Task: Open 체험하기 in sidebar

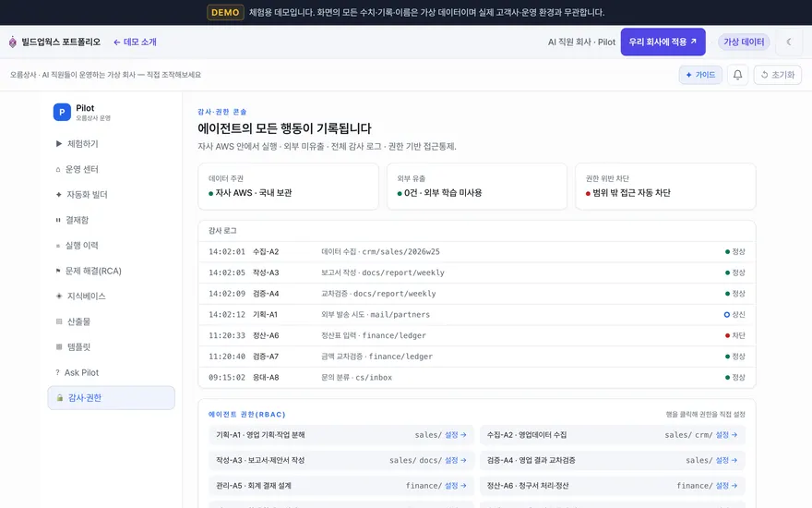Action: [111, 143]
